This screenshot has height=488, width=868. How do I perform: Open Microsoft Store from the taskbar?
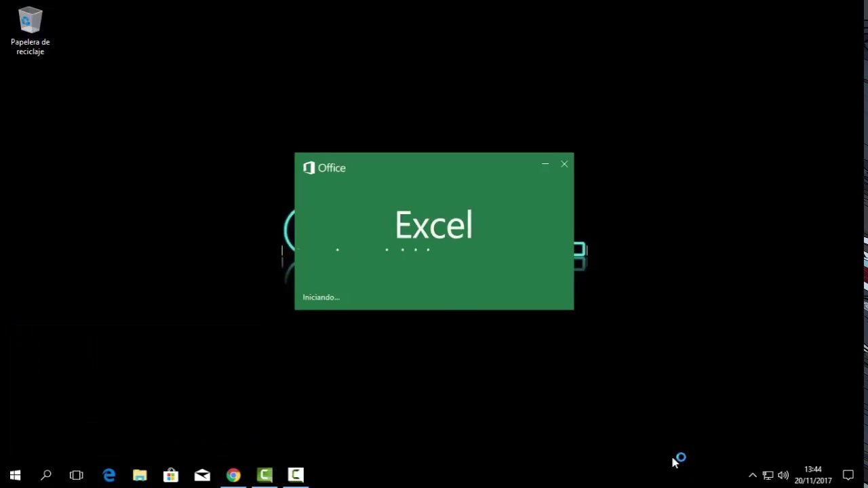click(x=171, y=475)
